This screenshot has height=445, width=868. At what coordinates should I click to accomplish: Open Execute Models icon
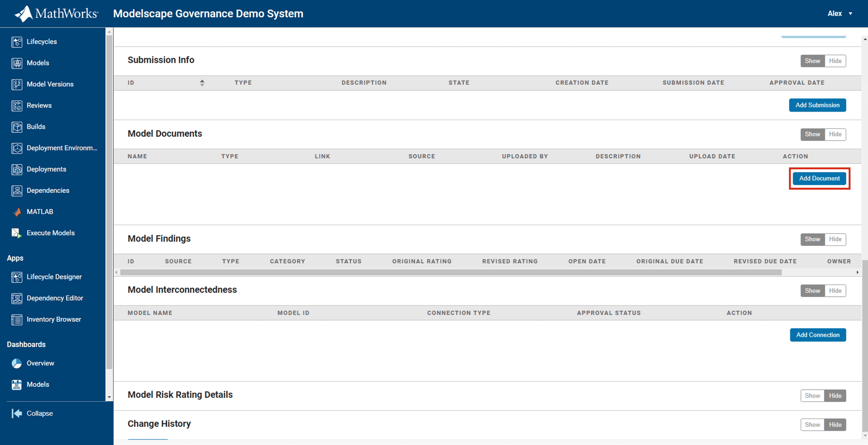click(17, 233)
